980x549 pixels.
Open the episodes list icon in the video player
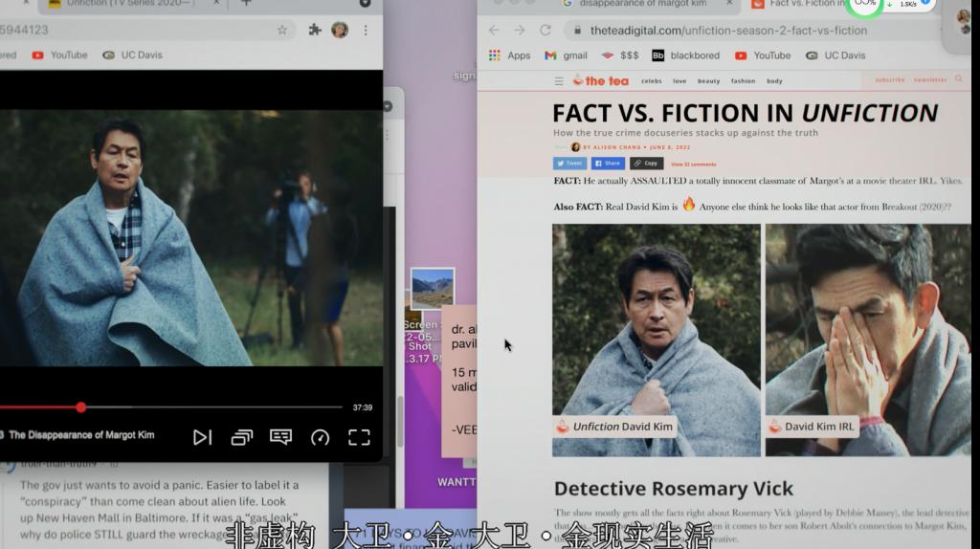coord(242,437)
